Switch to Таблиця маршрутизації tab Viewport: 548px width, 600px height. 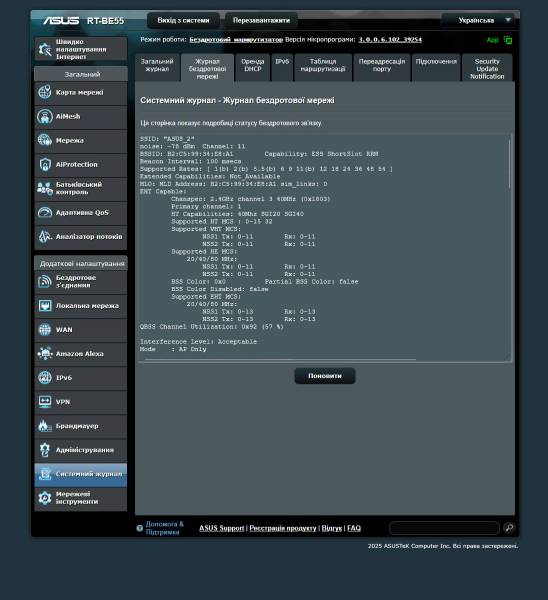click(x=323, y=67)
